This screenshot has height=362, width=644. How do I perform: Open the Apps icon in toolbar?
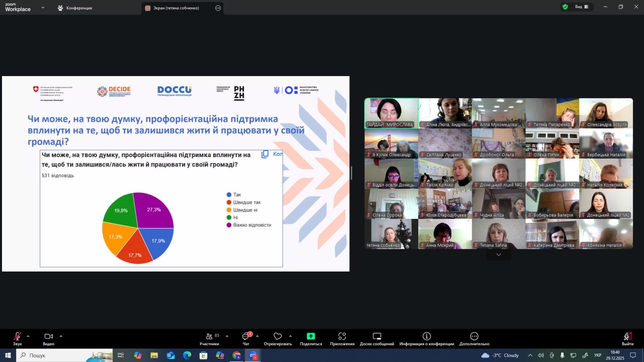(342, 336)
